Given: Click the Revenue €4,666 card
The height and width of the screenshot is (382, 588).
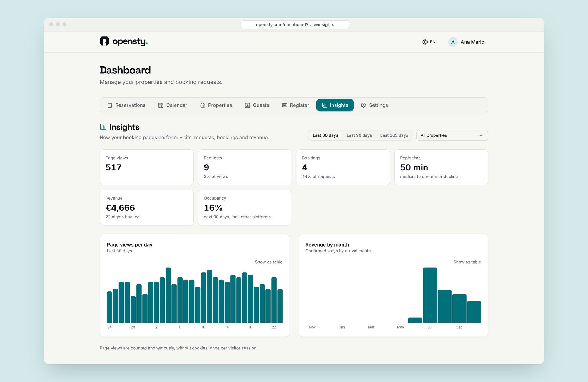Looking at the screenshot, I should tap(146, 207).
